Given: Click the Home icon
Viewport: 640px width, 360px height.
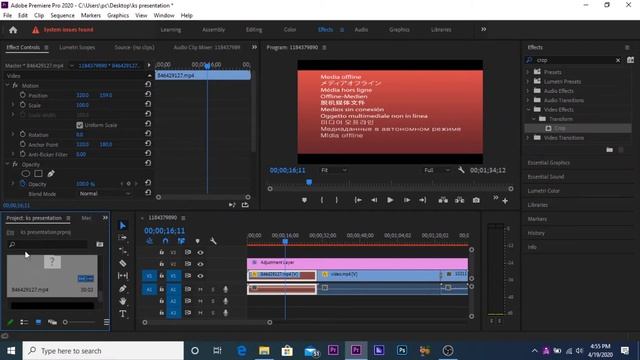Looking at the screenshot, I should (13, 30).
